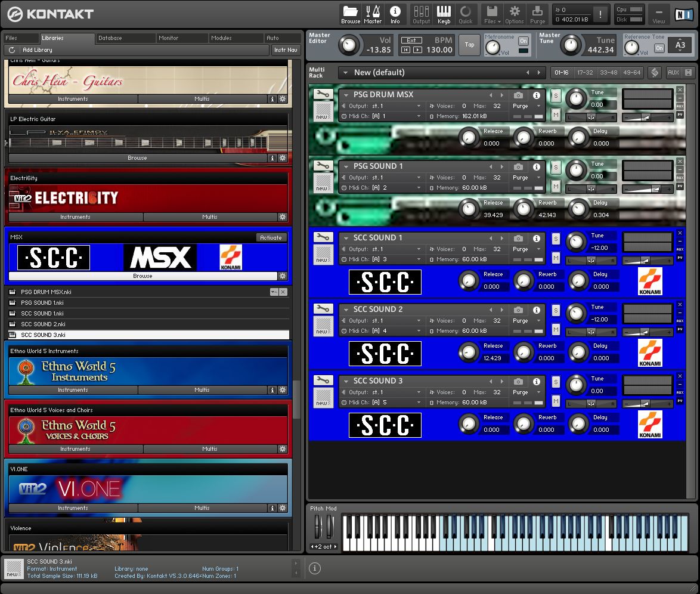Select rack page 17-32

tap(585, 72)
